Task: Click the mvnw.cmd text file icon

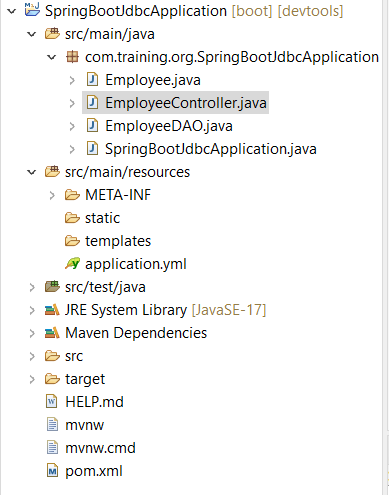Action: tap(52, 448)
